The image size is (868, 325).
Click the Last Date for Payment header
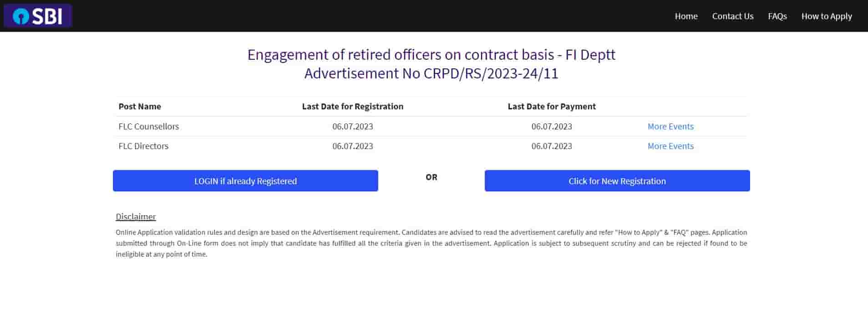point(551,106)
